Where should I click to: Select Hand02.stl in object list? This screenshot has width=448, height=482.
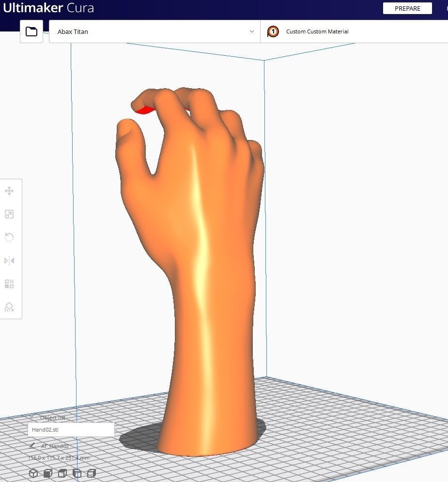[71, 429]
